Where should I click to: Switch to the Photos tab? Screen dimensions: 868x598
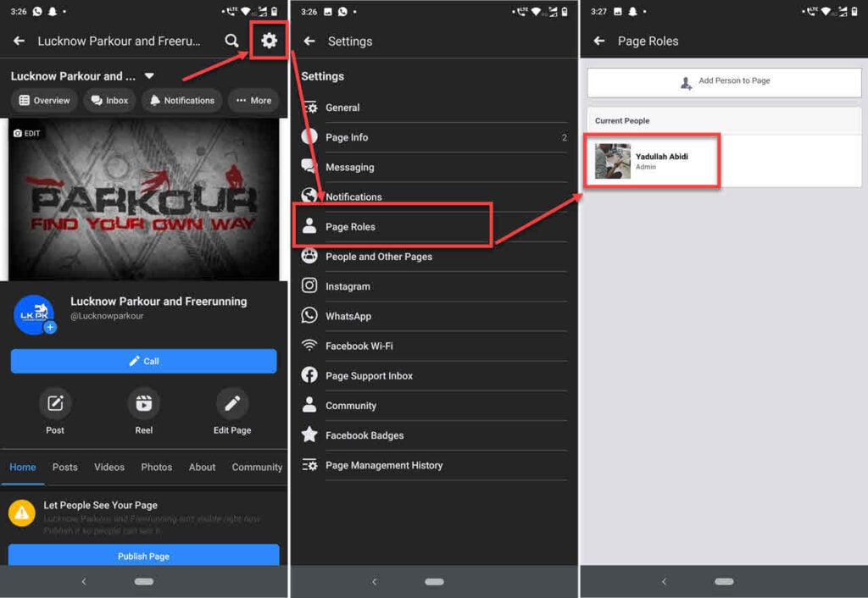click(157, 468)
